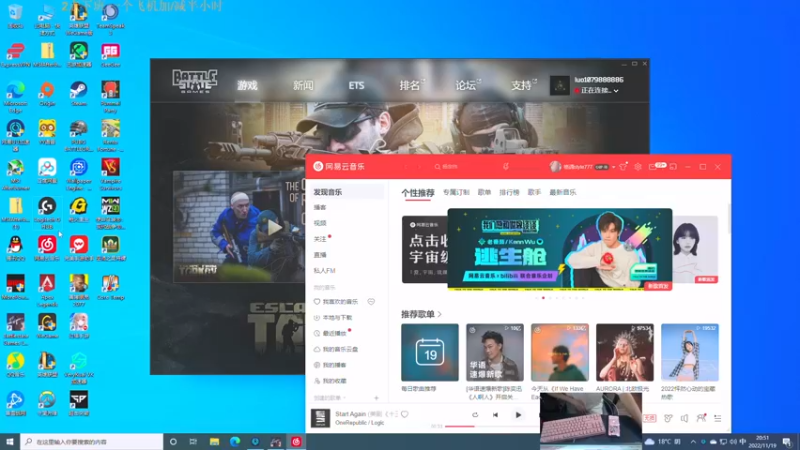Click the Windows taskbar search box
Screen dimensions: 800x450
click(92, 442)
